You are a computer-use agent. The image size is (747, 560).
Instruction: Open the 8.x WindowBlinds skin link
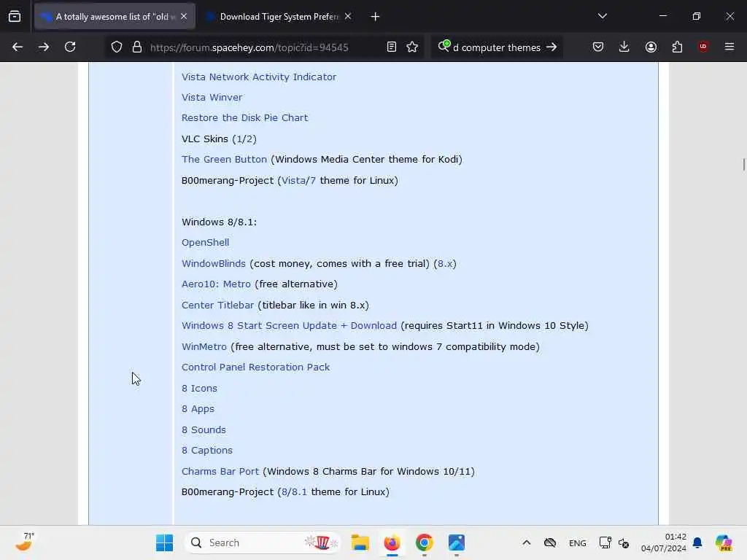pos(444,263)
